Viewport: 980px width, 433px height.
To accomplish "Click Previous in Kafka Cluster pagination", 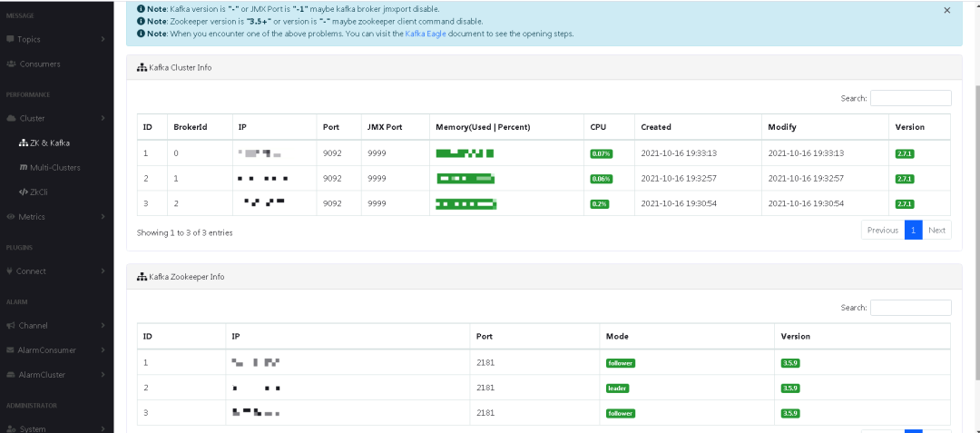I will point(883,230).
